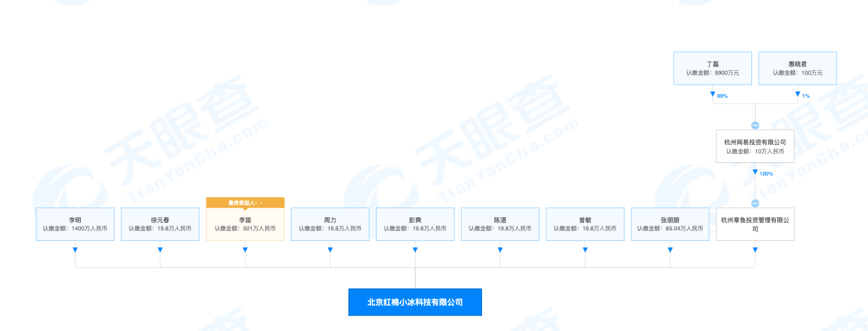The image size is (868, 331).
Task: Collapse the node above 杭州网易投资有限公司
Action: click(755, 125)
